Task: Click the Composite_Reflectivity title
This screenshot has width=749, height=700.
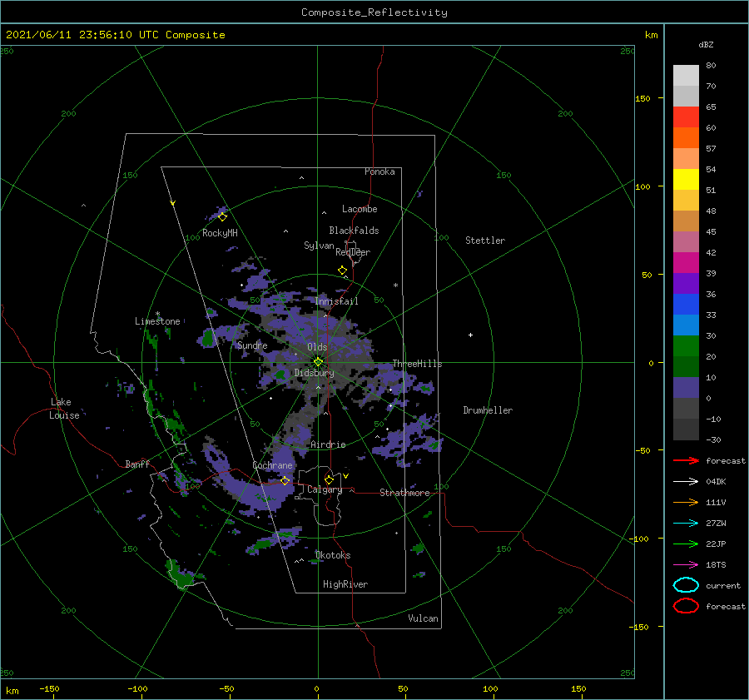Action: pyautogui.click(x=374, y=12)
